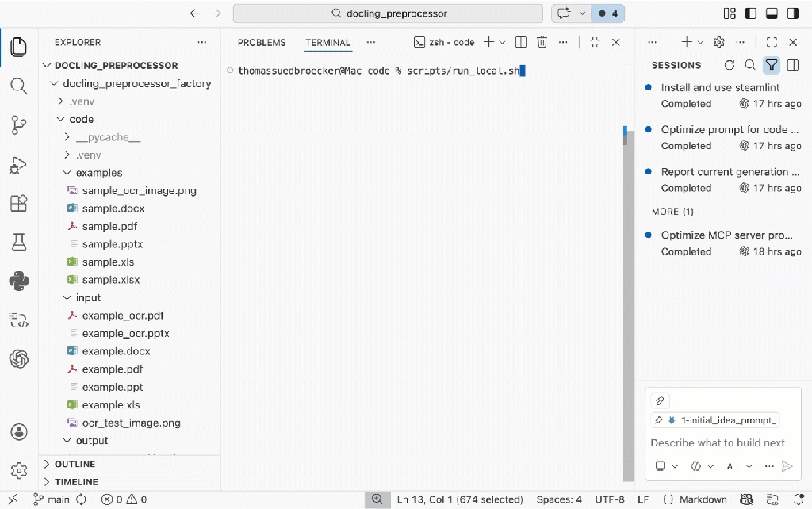812x509 pixels.
Task: Toggle the bottom panel layout button
Action: 771,13
